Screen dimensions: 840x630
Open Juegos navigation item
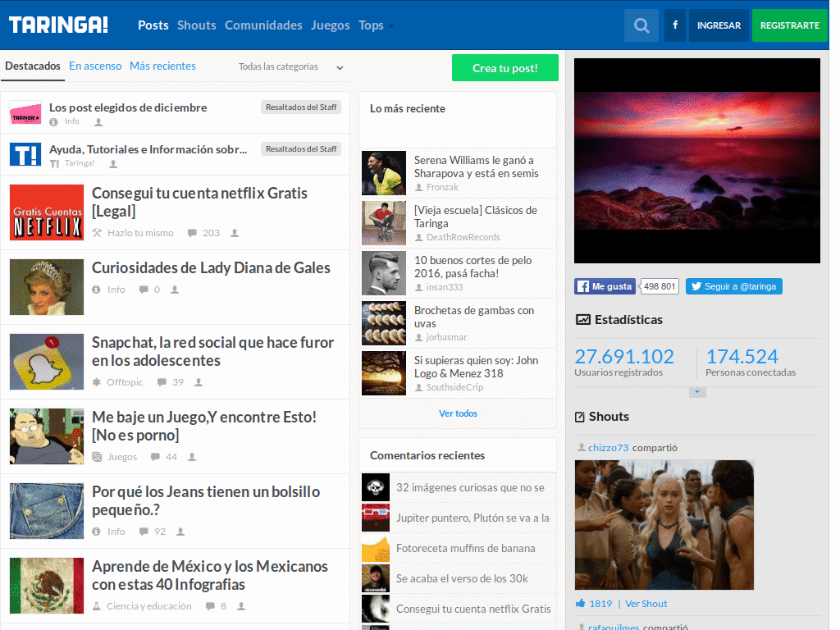pyautogui.click(x=331, y=25)
